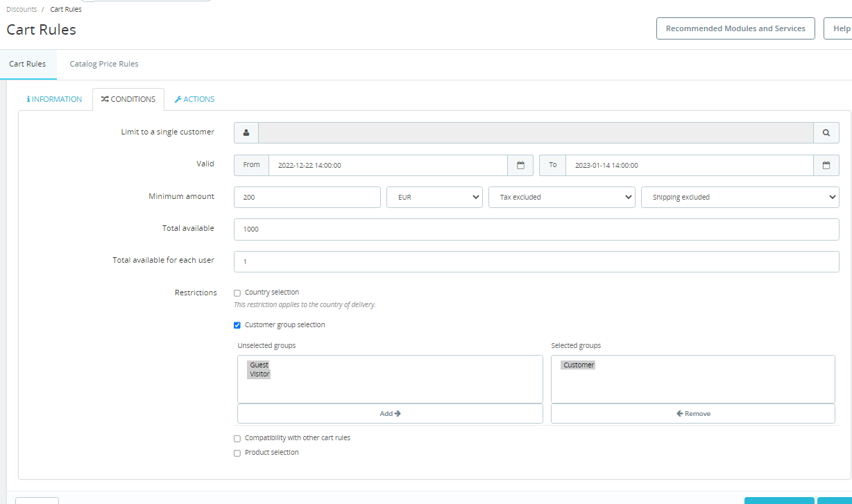Open the Cart Rules page tab

[28, 64]
